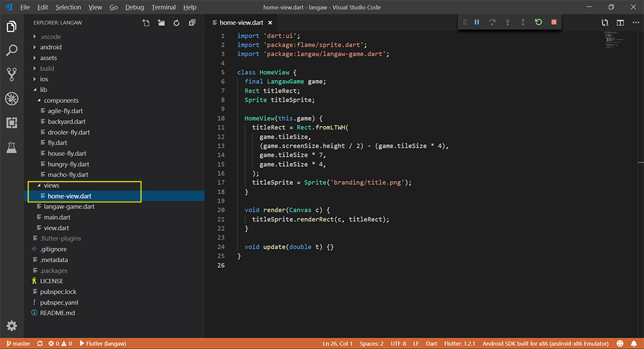
Task: Pause the debug session
Action: pyautogui.click(x=477, y=22)
